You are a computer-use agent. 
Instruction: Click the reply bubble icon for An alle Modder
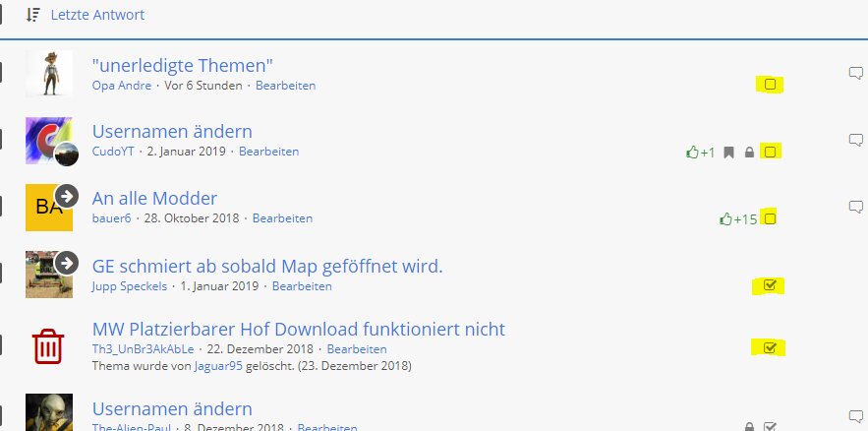pos(855,207)
